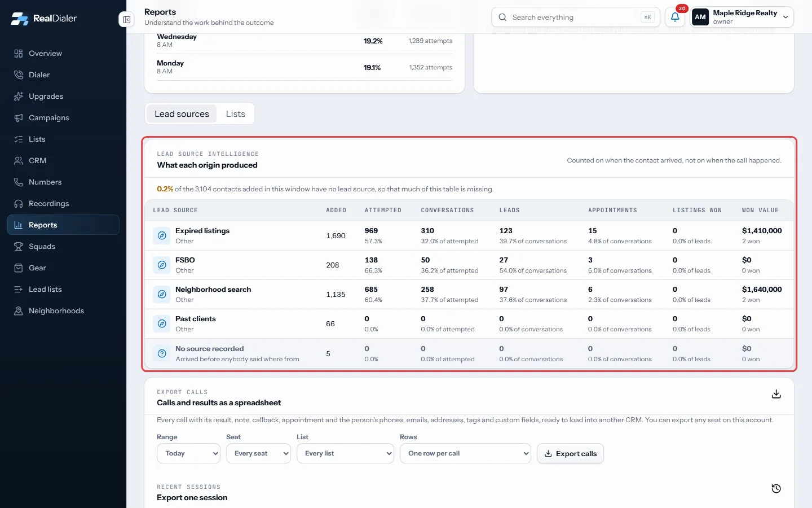Click the Conversations column header
The width and height of the screenshot is (812, 508).
tap(447, 211)
